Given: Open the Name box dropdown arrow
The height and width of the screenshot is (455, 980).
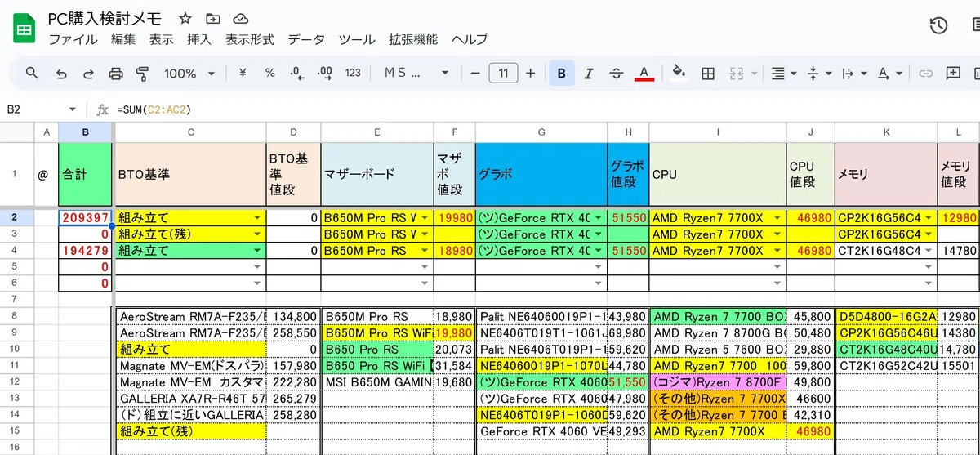Looking at the screenshot, I should pos(73,109).
